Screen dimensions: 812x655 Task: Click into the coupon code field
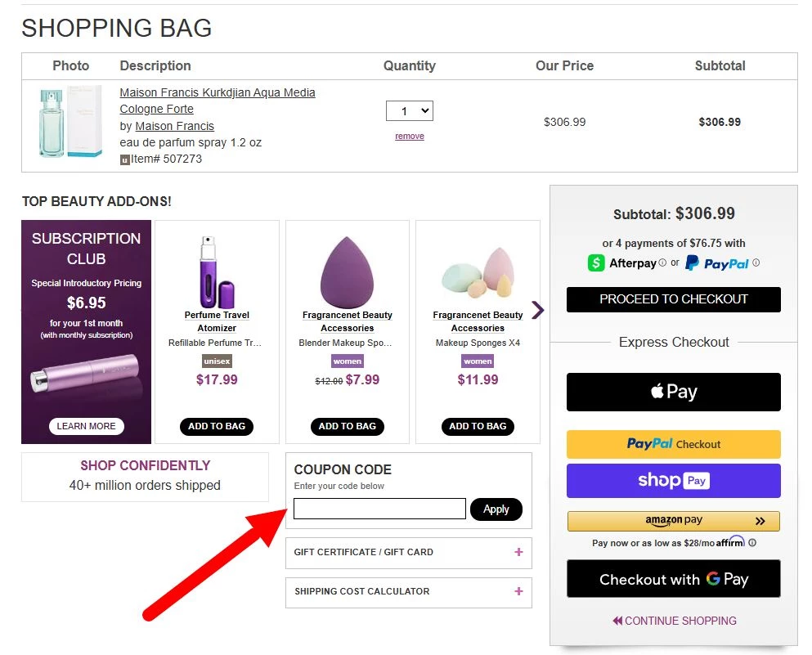point(379,509)
